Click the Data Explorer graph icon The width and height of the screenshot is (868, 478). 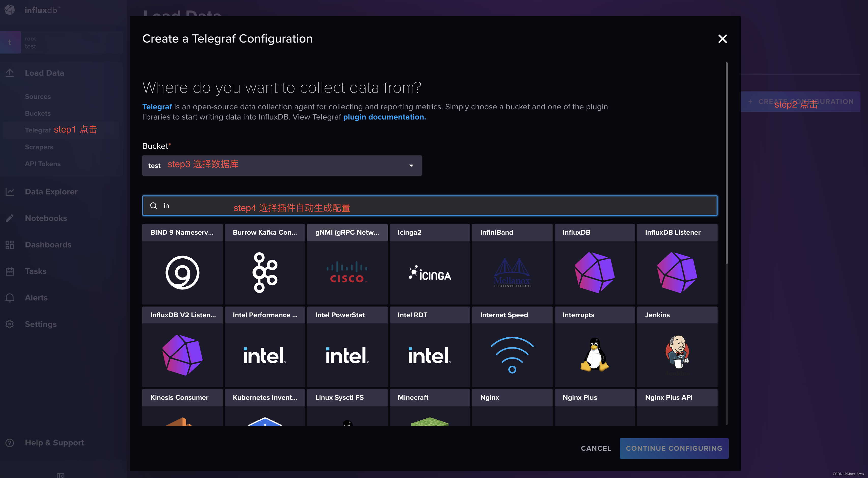[10, 192]
